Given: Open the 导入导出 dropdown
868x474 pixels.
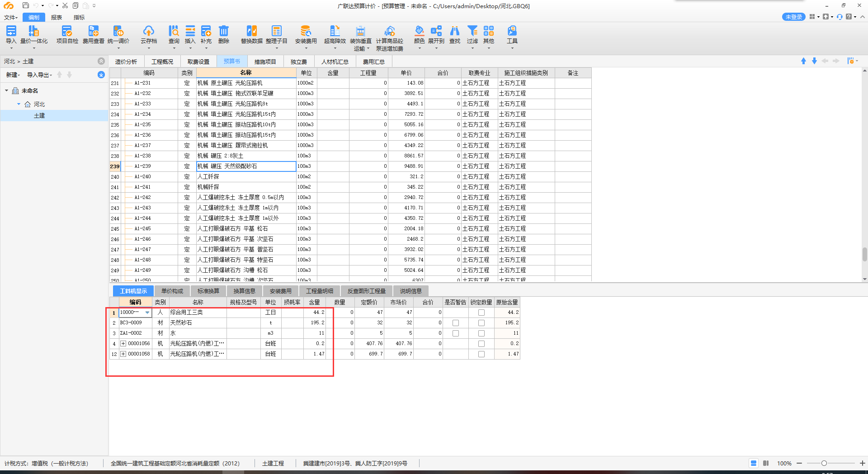Looking at the screenshot, I should click(39, 75).
